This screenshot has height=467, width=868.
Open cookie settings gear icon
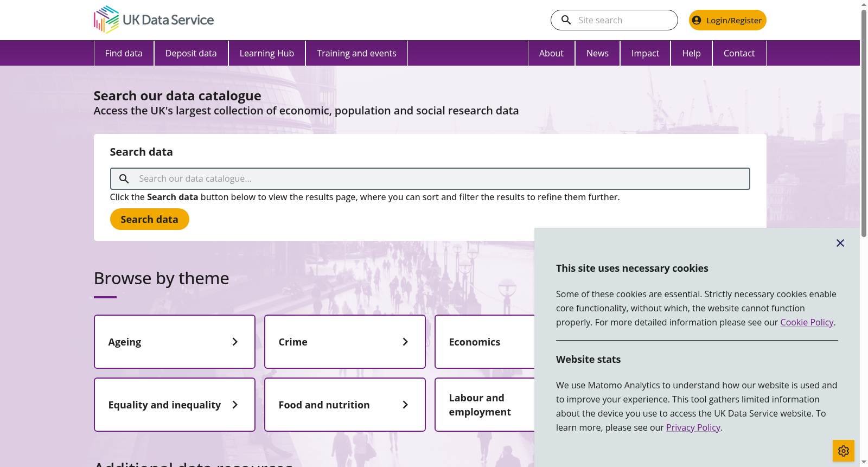tap(844, 451)
